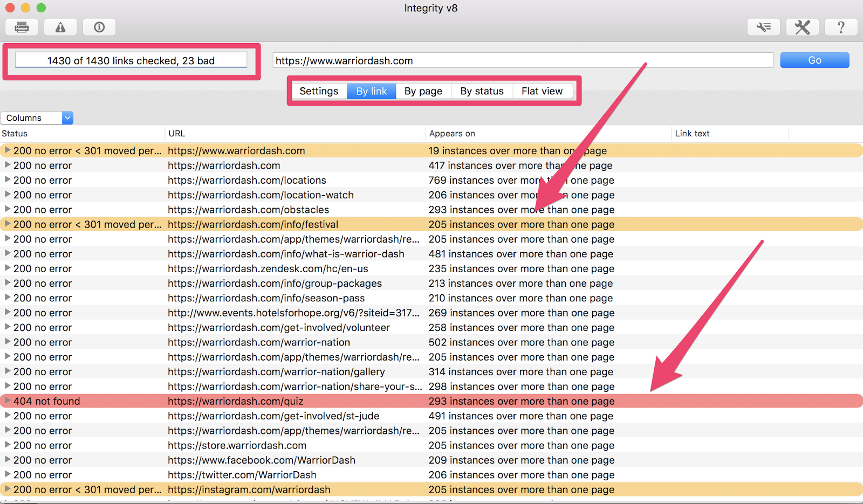Select URL https://store.warriordash.com

click(x=237, y=445)
